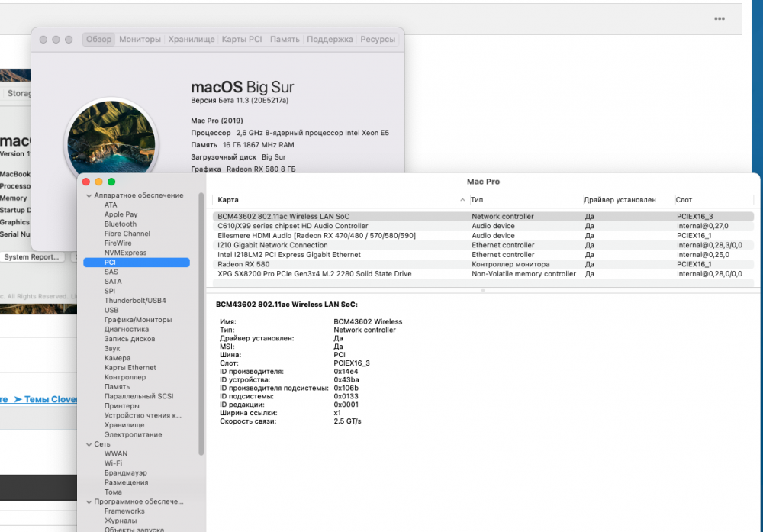Screen dimensions: 763x532
Task: Select Тома in the sidebar
Action: coord(113,492)
